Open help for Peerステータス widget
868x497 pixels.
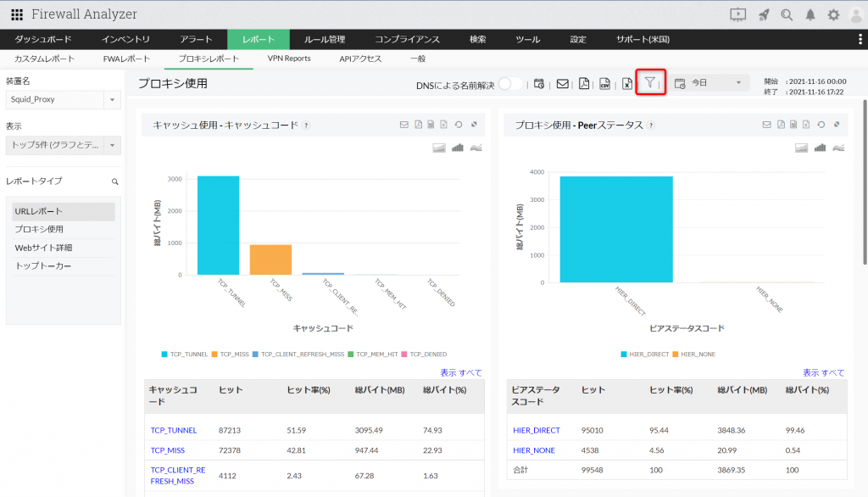pos(651,126)
